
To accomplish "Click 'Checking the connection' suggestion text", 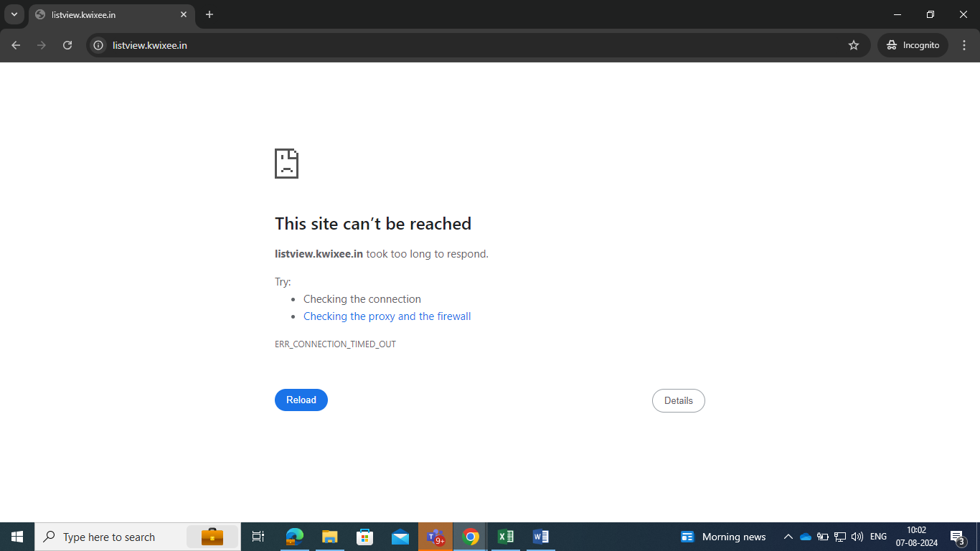I will click(362, 299).
